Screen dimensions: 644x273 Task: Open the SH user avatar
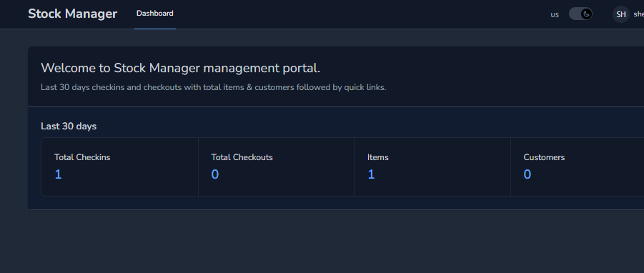[620, 14]
